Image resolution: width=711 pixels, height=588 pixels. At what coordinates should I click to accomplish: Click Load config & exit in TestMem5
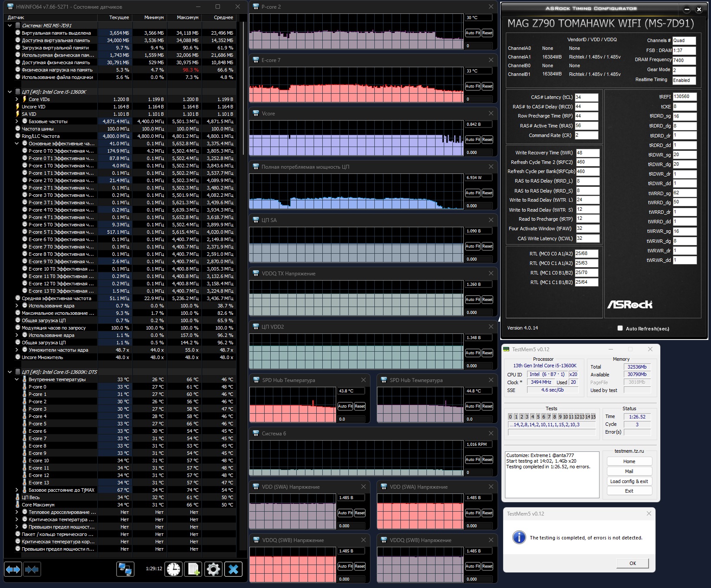point(629,481)
